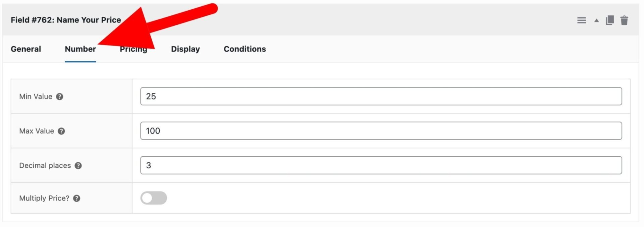Switch to the Pricing tab
Image resolution: width=644 pixels, height=227 pixels.
coord(133,49)
